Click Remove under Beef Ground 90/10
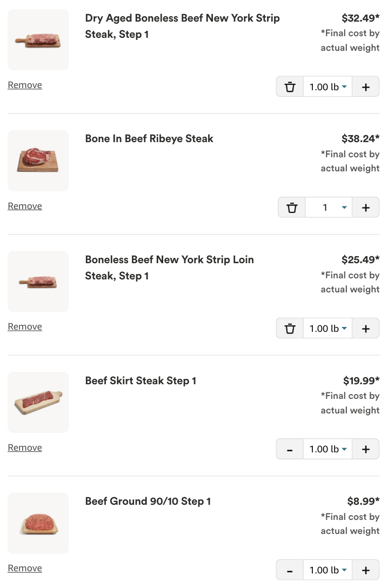 (x=25, y=568)
